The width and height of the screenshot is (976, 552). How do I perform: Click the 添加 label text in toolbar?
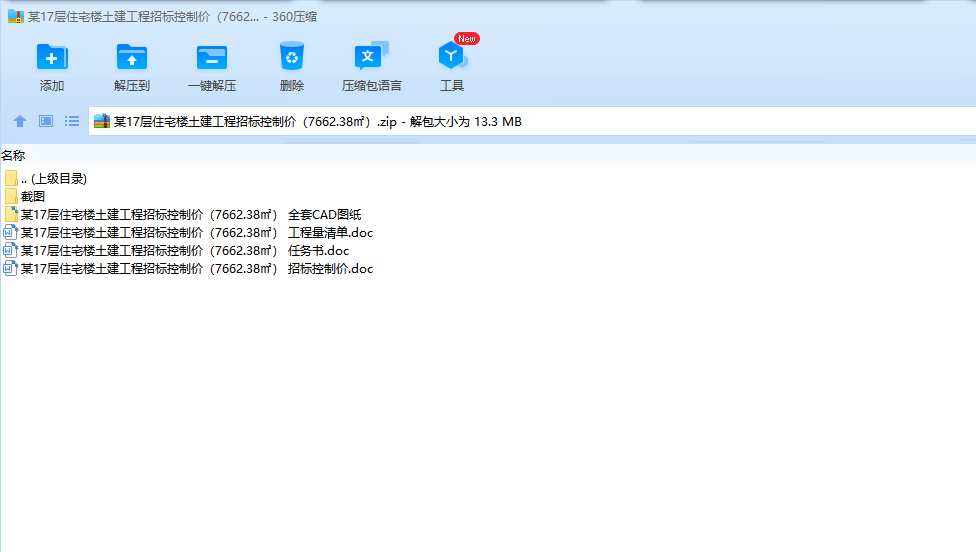coord(52,86)
